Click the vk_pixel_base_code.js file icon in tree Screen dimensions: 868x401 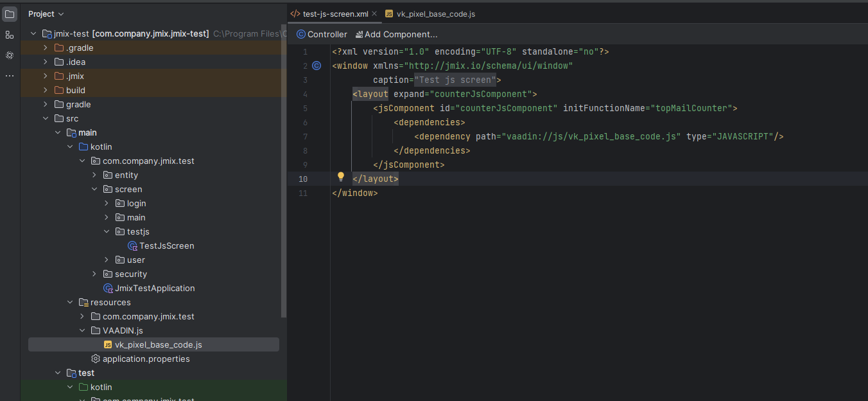[x=108, y=344]
